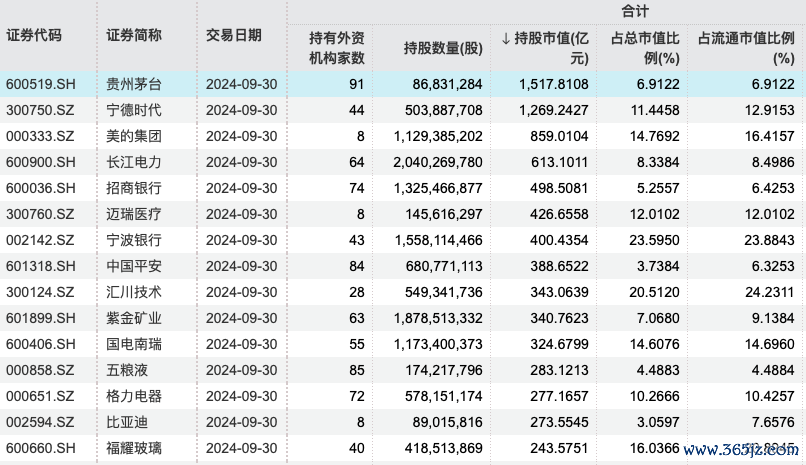Click the 交易日期 column header
Viewport: 806px width, 465px height.
pyautogui.click(x=234, y=35)
